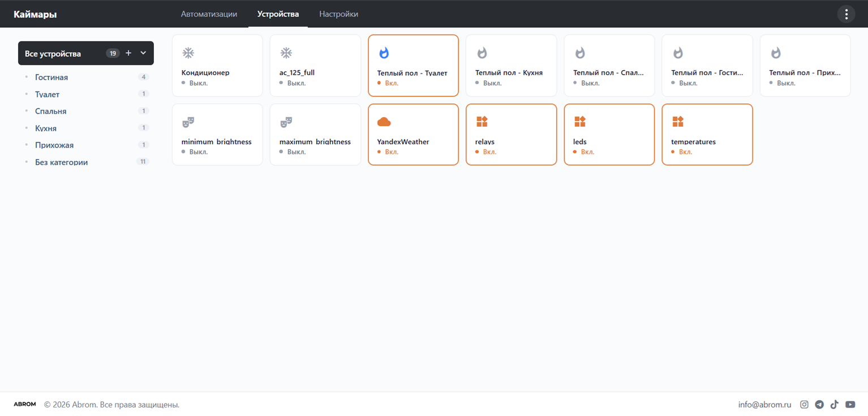Switch to Автоматизации tab
Image resolution: width=868 pixels, height=416 pixels.
[209, 14]
